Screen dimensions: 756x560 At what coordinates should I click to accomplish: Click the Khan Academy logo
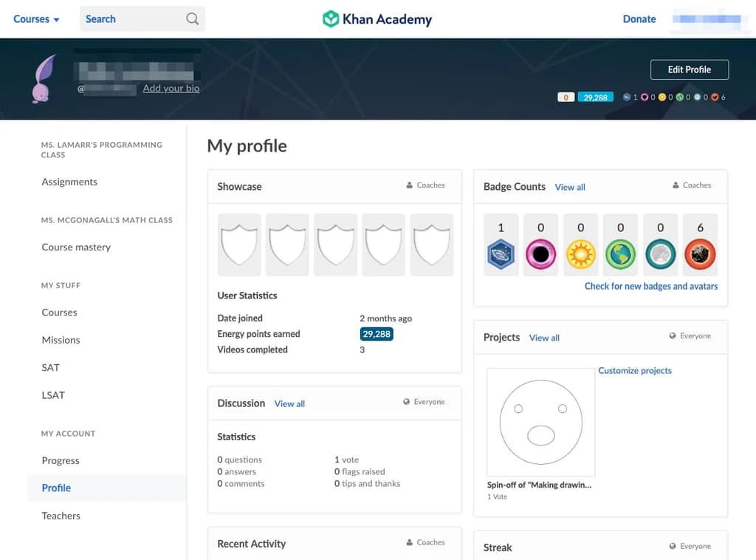coord(377,19)
